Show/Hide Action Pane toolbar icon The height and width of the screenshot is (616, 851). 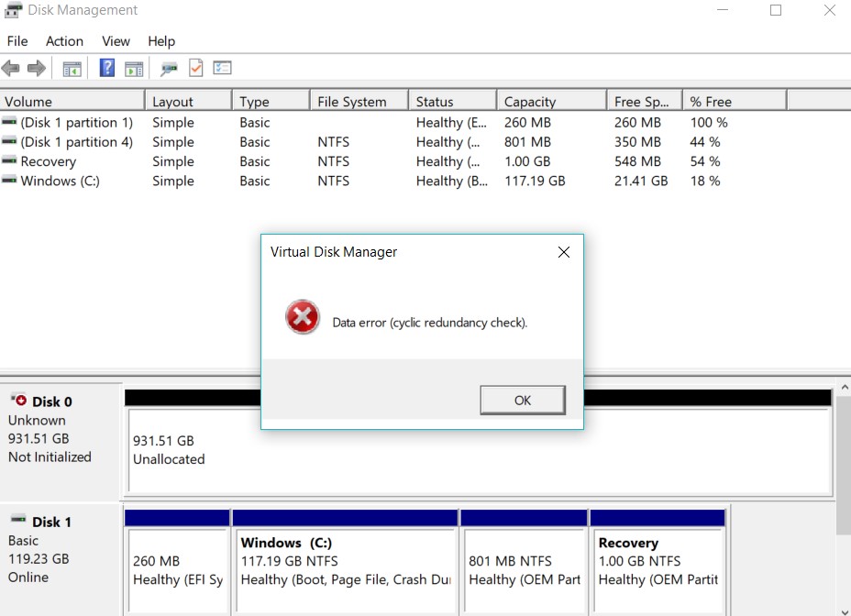(x=134, y=69)
